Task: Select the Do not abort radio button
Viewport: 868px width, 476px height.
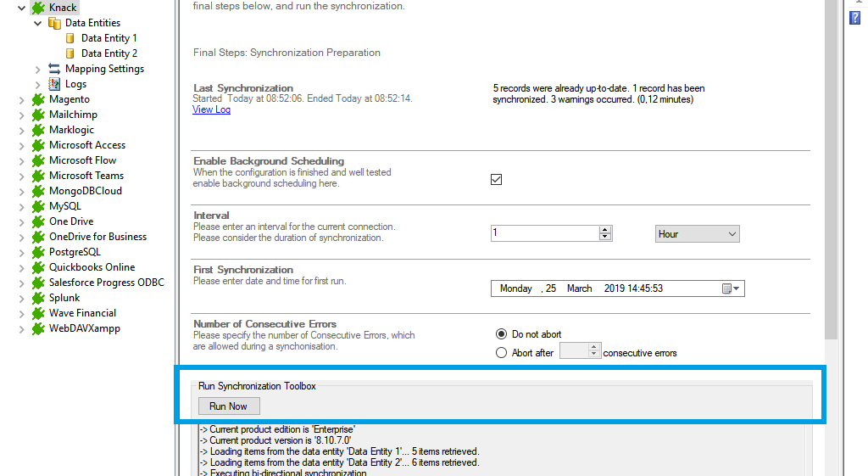Action: tap(501, 334)
